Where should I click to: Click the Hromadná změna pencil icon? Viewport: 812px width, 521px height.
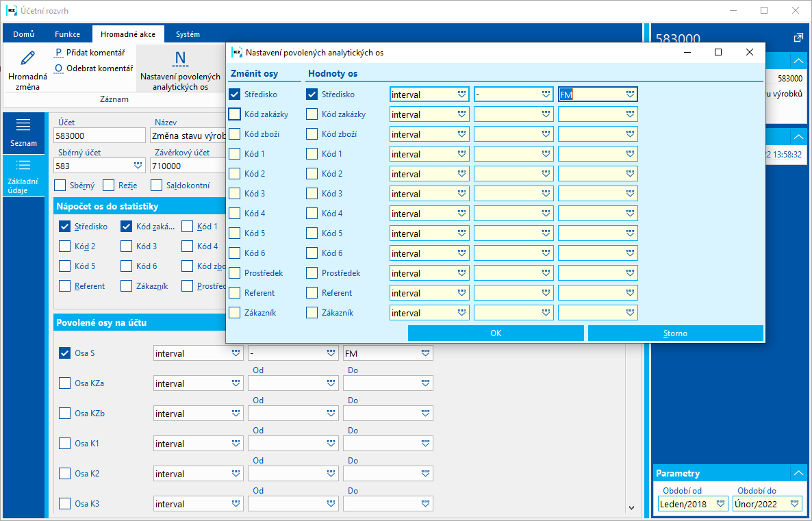pos(27,58)
